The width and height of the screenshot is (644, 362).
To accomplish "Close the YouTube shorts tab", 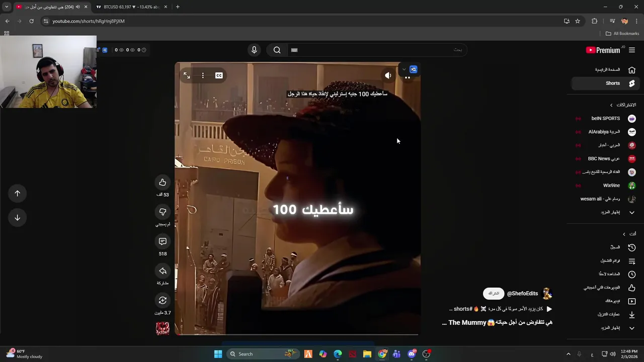I will tap(86, 7).
